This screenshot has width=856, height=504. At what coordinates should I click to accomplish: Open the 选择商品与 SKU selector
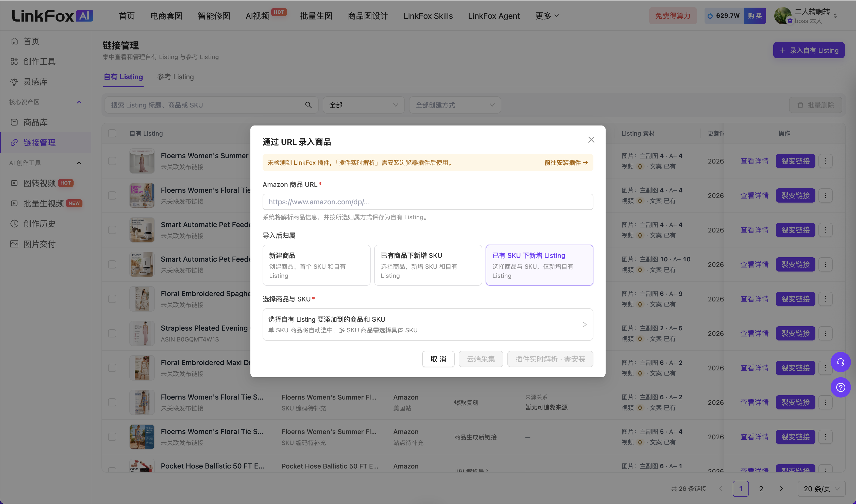click(428, 324)
